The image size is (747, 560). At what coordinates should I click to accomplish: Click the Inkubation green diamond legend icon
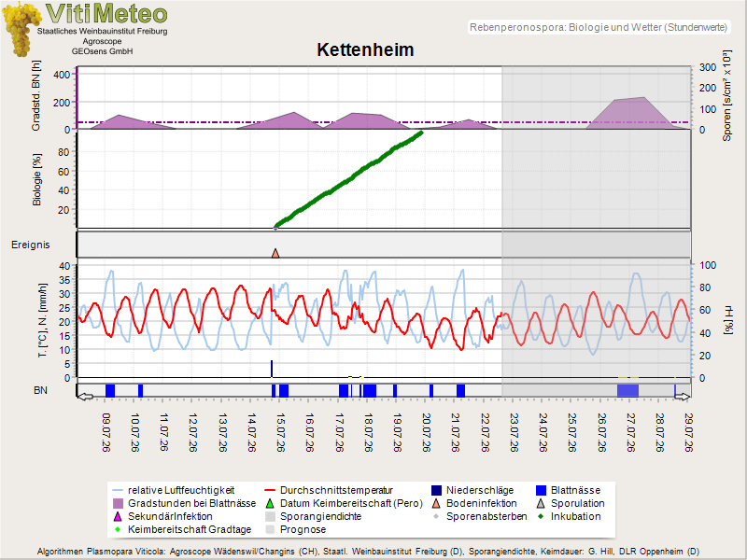click(541, 516)
